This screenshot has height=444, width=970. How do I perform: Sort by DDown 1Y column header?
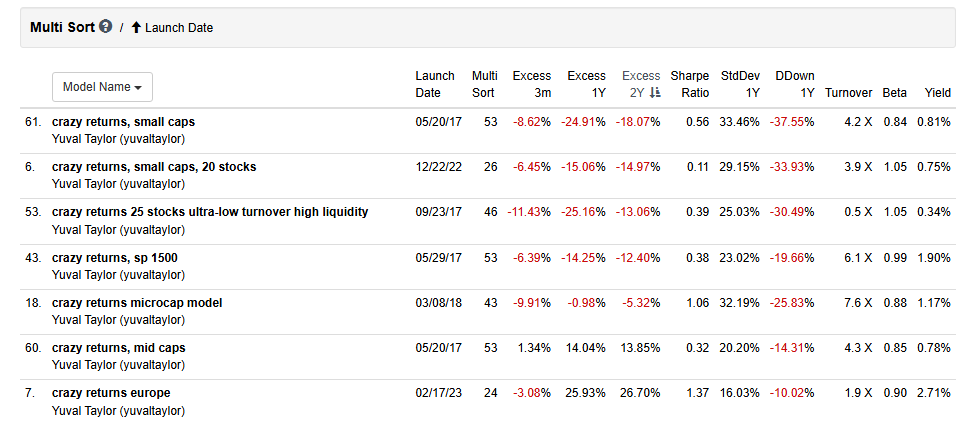click(x=794, y=84)
